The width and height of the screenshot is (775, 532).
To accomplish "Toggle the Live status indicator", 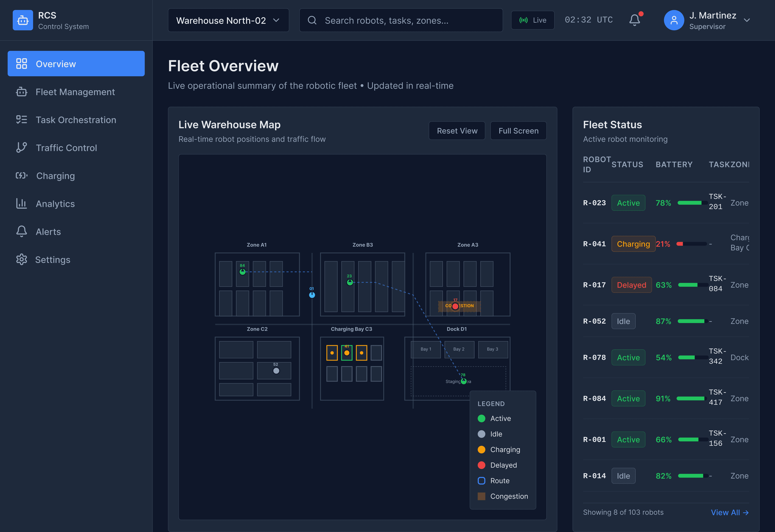I will (532, 20).
